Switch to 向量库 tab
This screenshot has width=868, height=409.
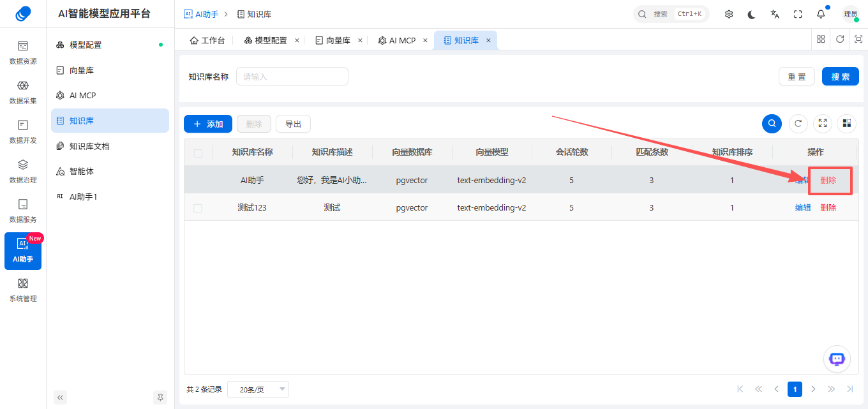coord(333,40)
